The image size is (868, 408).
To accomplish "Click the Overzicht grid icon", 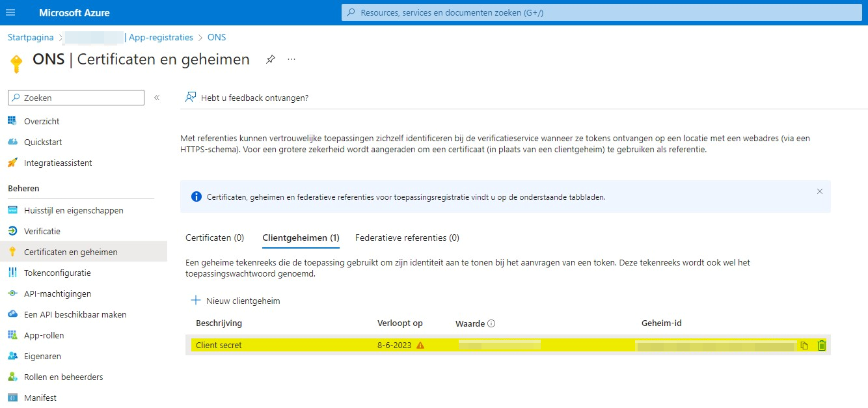I will tap(12, 121).
